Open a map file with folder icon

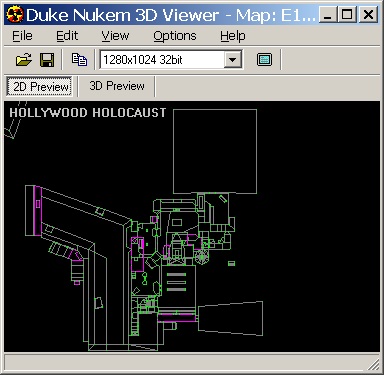point(24,60)
